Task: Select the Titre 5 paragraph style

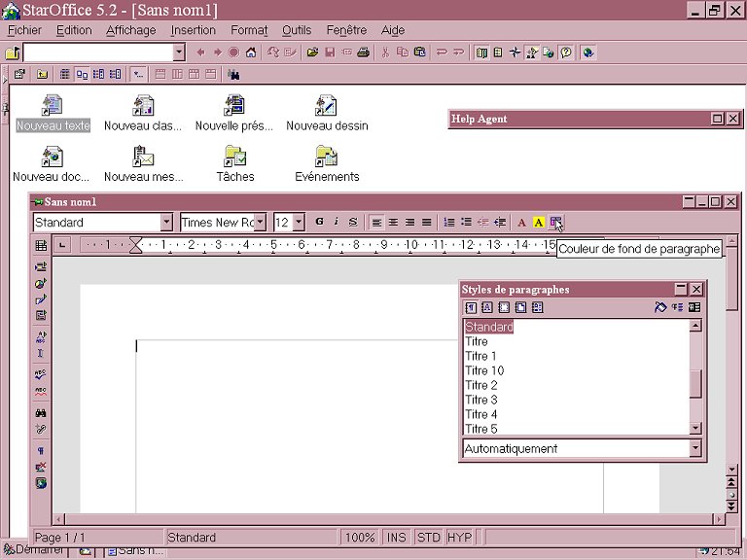Action: (481, 429)
